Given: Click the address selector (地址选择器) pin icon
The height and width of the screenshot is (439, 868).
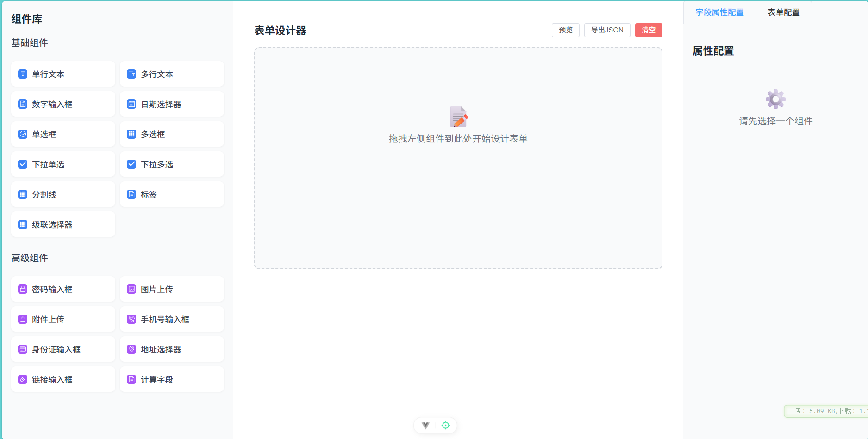Looking at the screenshot, I should [131, 349].
